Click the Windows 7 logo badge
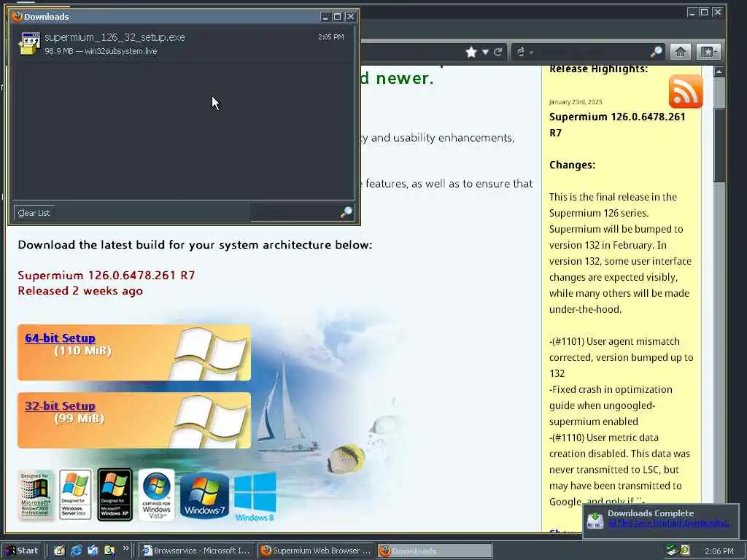Screen dimensions: 747x560 tap(204, 496)
